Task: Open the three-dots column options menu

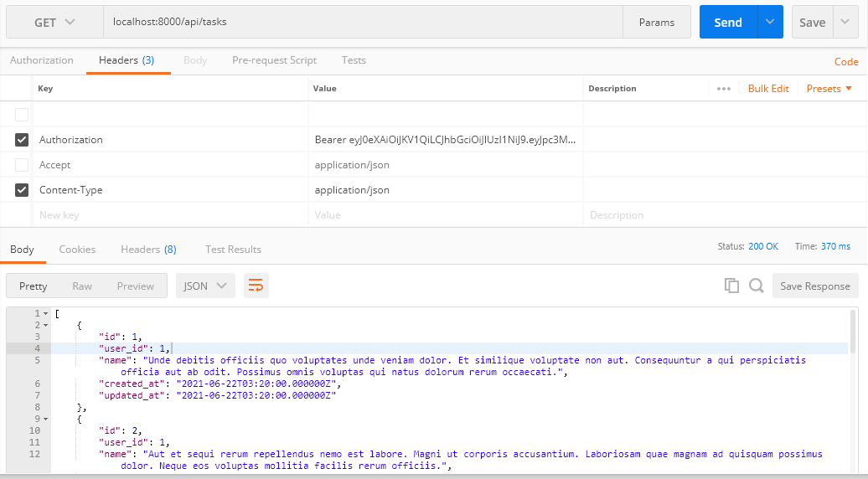Action: [x=724, y=89]
